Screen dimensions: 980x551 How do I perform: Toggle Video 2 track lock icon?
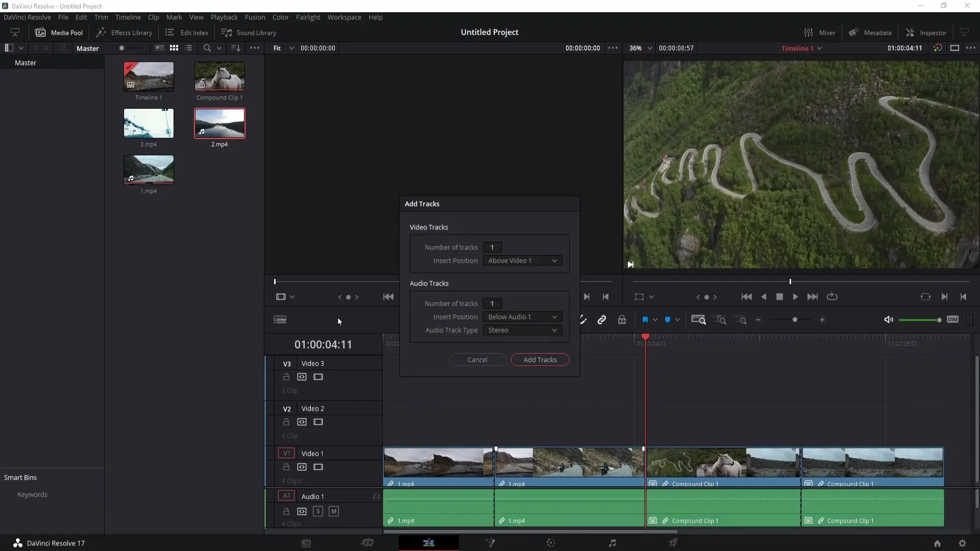[287, 422]
